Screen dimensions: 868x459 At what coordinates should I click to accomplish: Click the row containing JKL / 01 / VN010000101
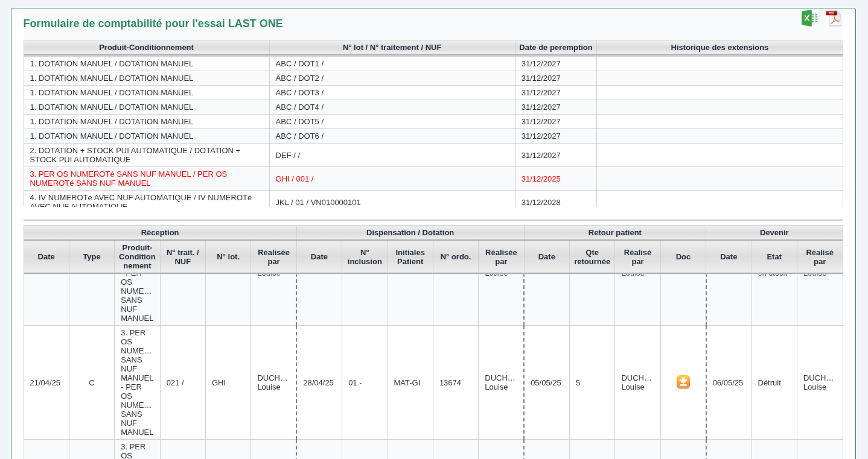click(x=318, y=202)
